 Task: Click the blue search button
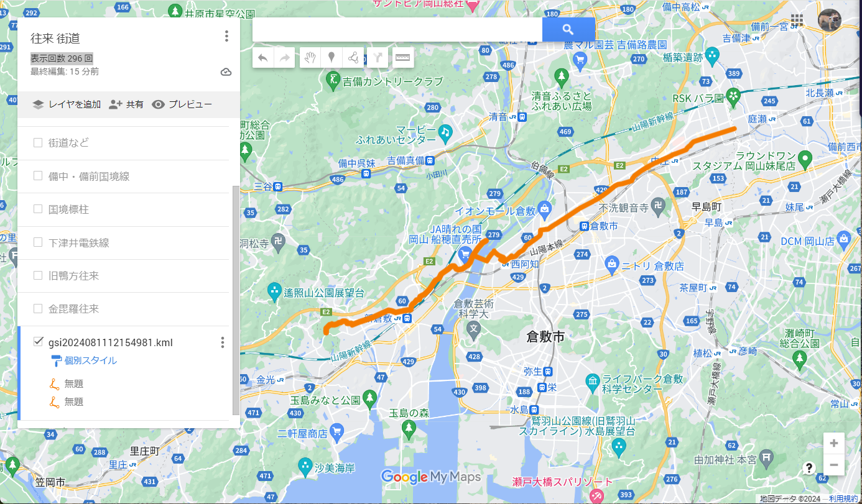(568, 29)
